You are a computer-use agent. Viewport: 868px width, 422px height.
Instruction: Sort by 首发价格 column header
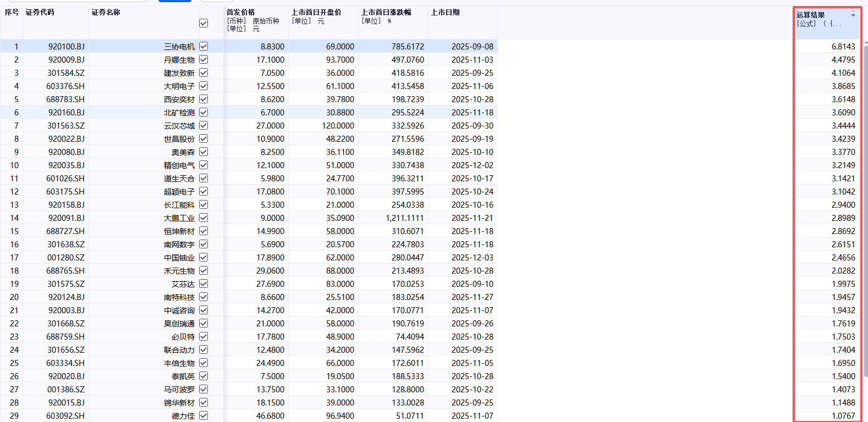point(241,12)
